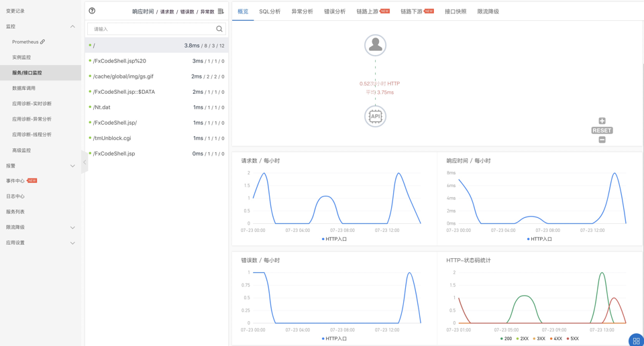Toggle the 3XX status code legend
644x346 pixels.
click(x=539, y=339)
